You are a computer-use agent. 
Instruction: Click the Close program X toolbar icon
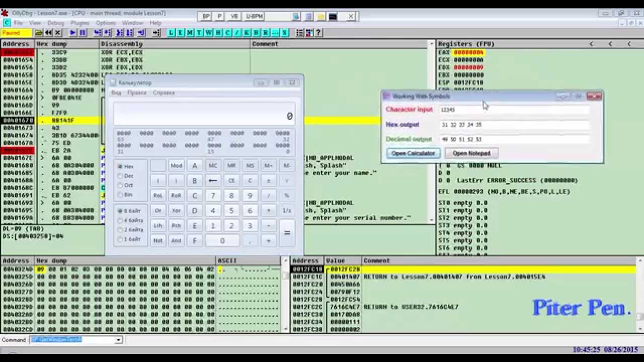(x=58, y=33)
